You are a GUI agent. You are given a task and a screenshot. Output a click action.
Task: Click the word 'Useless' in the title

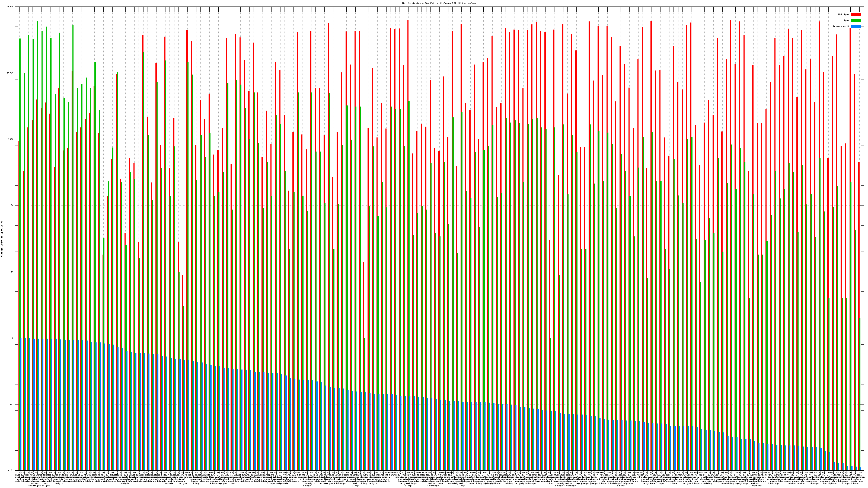tap(472, 3)
